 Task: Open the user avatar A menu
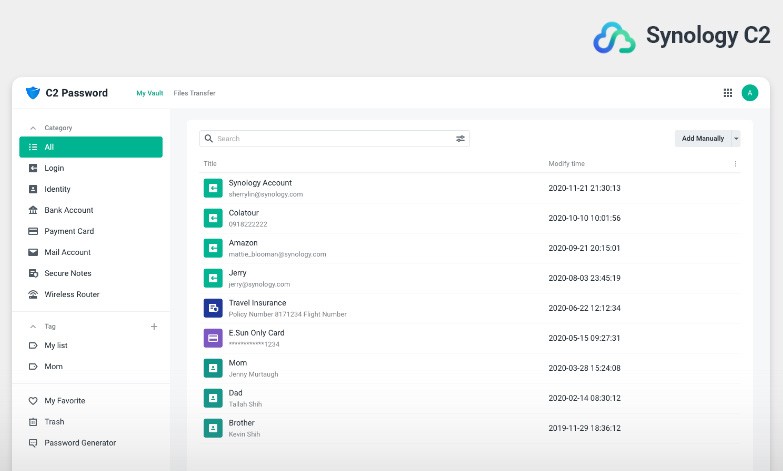tap(750, 93)
